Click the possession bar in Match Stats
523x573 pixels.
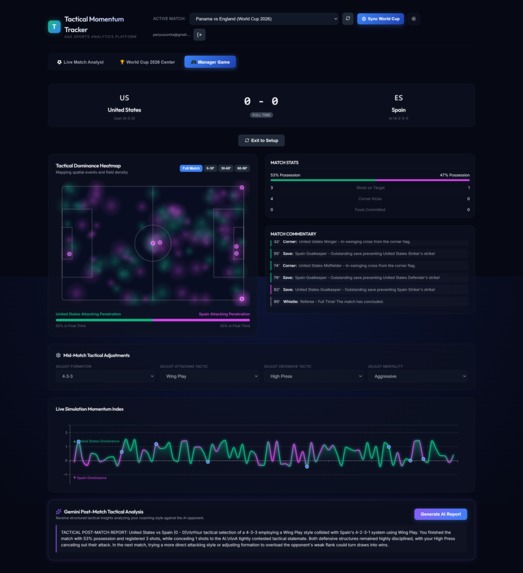click(x=370, y=180)
